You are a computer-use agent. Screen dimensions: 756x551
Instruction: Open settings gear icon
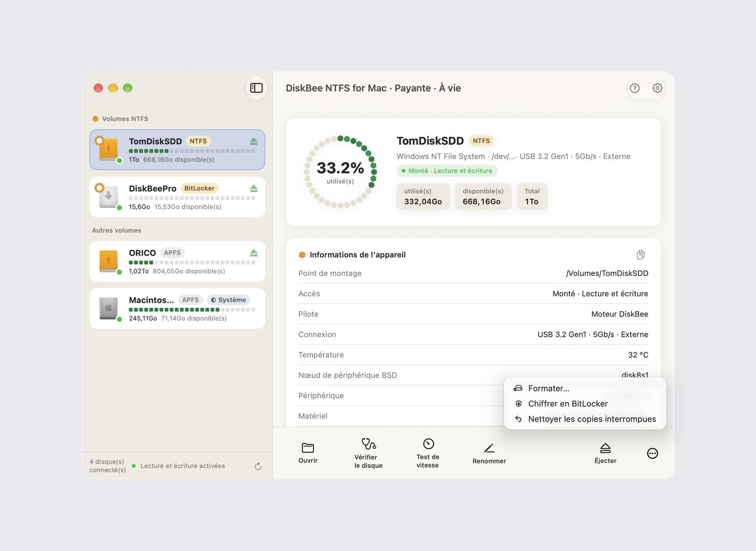click(x=657, y=88)
